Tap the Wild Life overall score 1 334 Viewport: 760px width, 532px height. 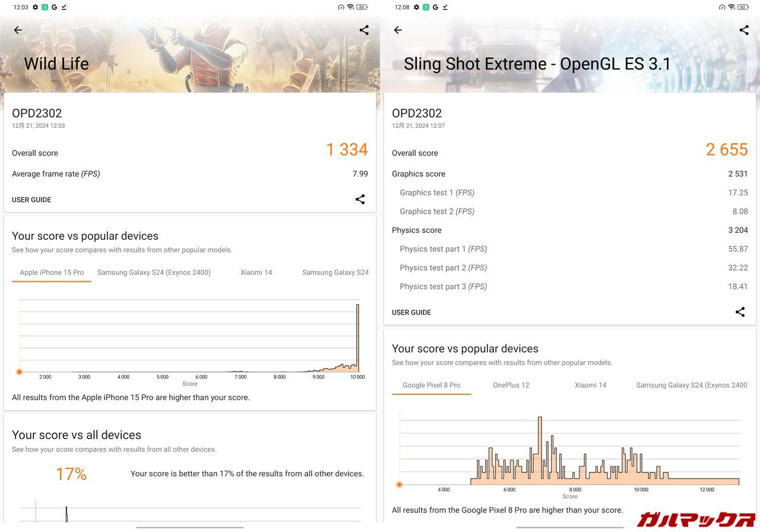pos(347,150)
